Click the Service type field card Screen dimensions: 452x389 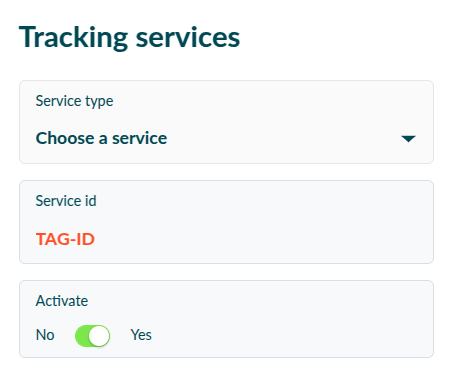226,122
